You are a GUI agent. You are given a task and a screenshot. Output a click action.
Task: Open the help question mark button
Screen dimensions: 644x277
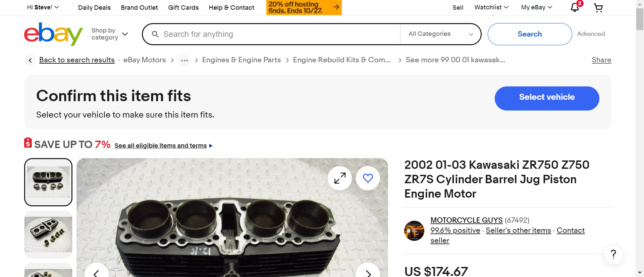click(x=613, y=255)
